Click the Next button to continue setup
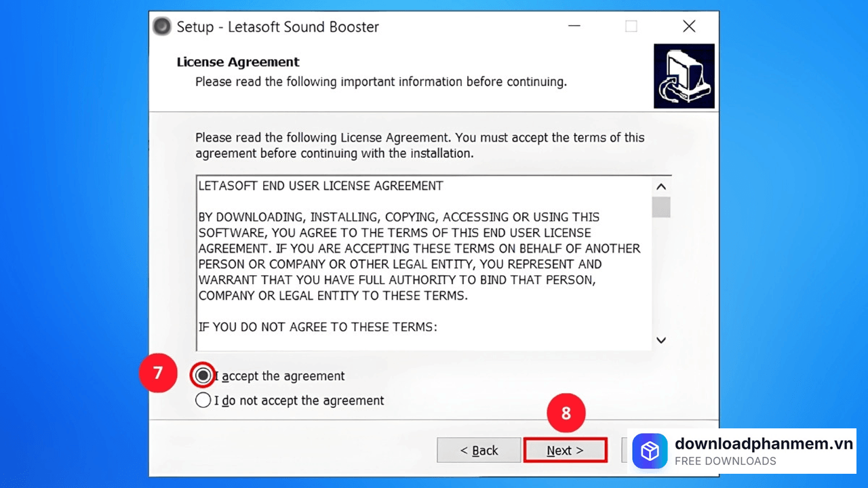The width and height of the screenshot is (868, 488). [565, 450]
